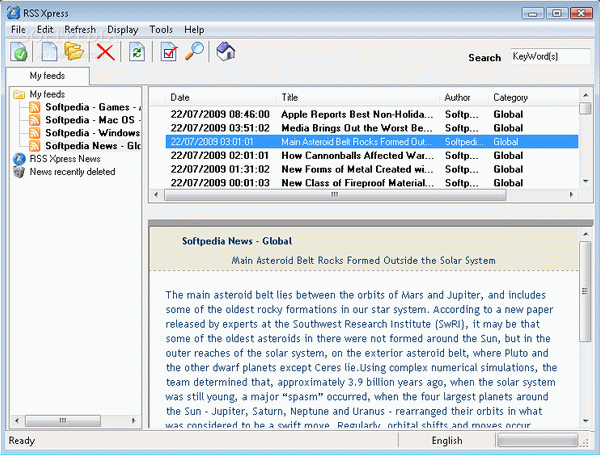This screenshot has width=600, height=455.
Task: Select article New Forms of Metal Created
Action: [357, 169]
